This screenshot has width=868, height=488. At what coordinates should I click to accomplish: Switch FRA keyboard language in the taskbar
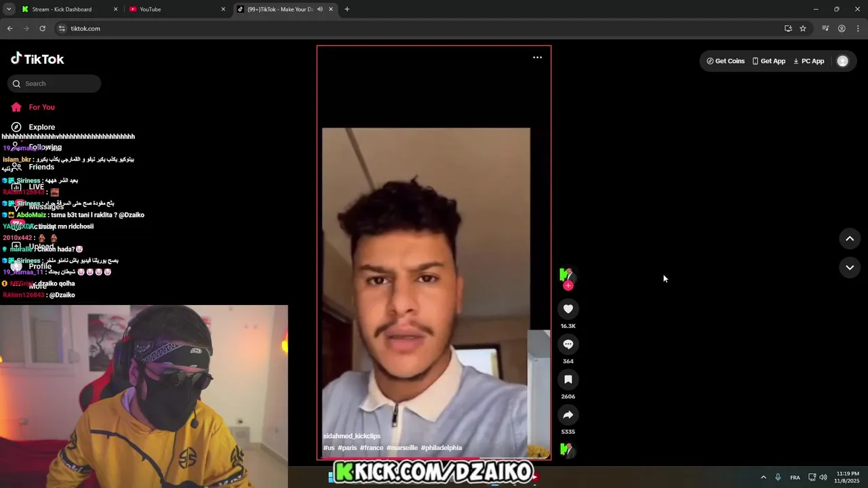[x=795, y=477]
